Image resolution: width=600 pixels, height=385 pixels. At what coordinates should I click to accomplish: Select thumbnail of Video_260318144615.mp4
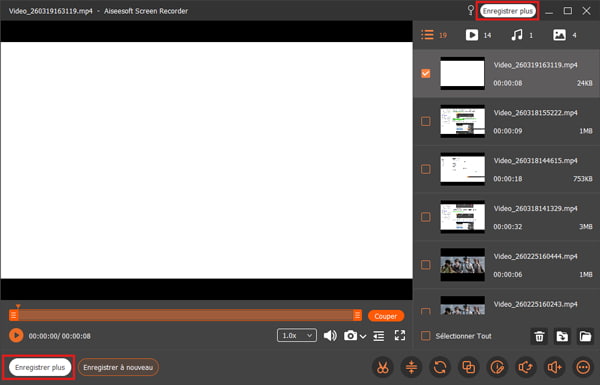coord(462,169)
